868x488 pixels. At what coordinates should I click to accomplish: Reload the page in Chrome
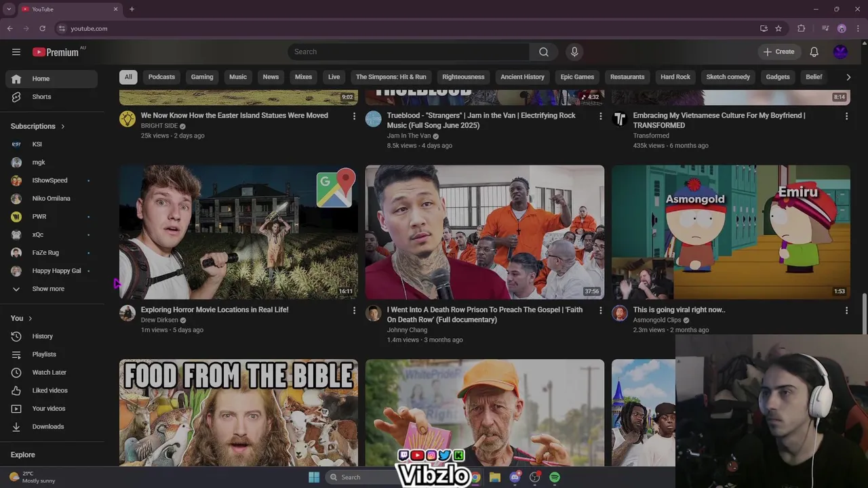[42, 28]
